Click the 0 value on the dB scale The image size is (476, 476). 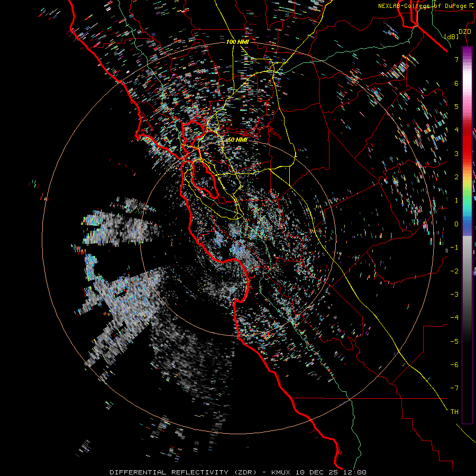click(456, 224)
